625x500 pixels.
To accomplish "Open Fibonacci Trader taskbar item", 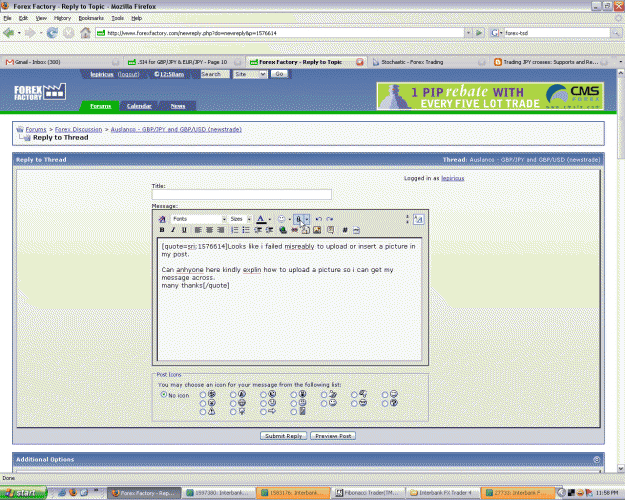I will click(x=368, y=493).
